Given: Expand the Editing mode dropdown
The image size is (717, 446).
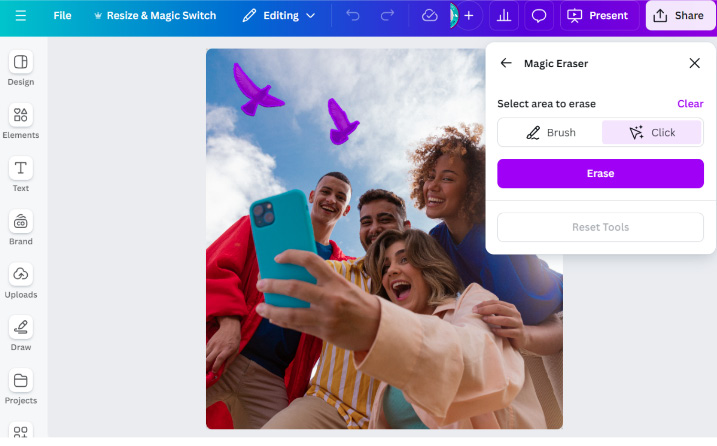Looking at the screenshot, I should [279, 16].
